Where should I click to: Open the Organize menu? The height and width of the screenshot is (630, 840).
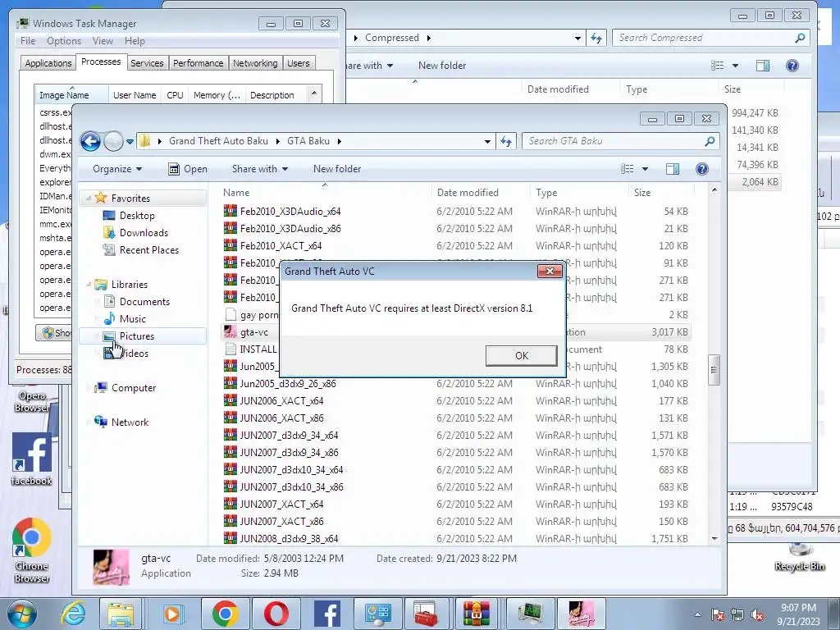tap(116, 169)
